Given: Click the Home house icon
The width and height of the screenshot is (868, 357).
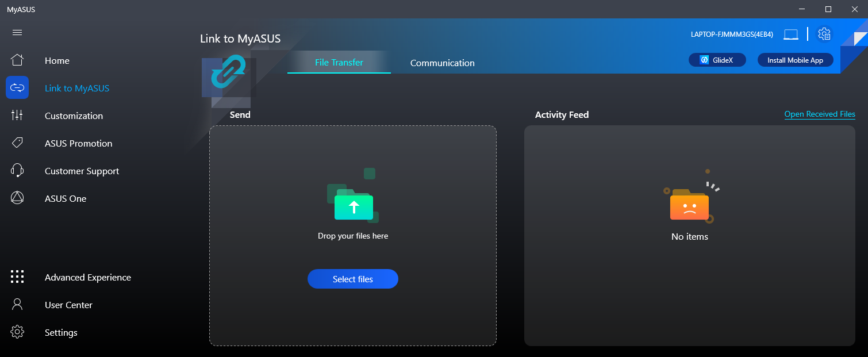Looking at the screenshot, I should [17, 60].
